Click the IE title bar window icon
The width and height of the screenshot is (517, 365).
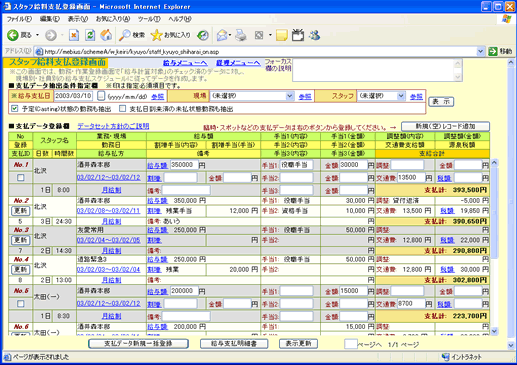[7, 6]
